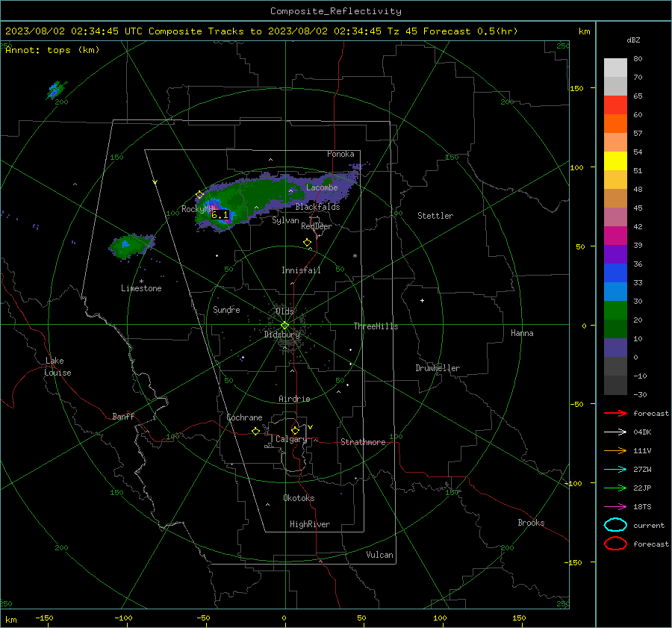The image size is (672, 628).
Task: Click the Lake Louise label
Action: (57, 367)
